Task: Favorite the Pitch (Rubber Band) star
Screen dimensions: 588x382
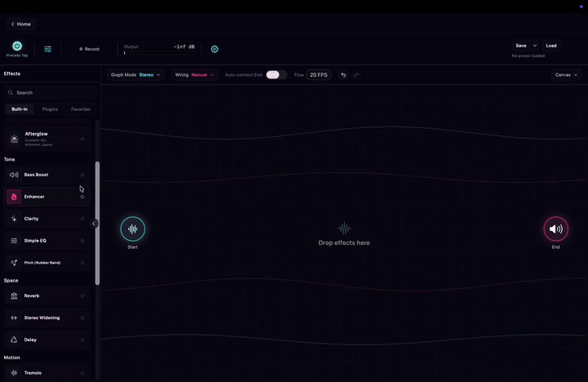Action: (82, 263)
